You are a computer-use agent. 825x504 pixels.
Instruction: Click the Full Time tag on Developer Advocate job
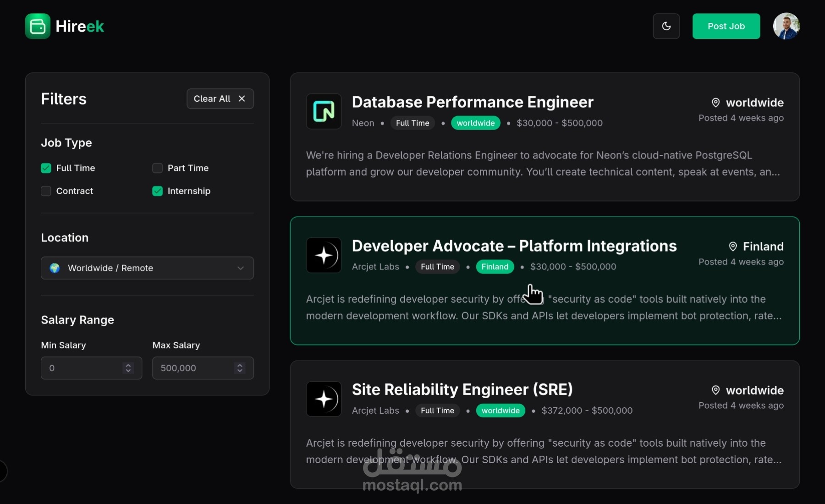438,267
